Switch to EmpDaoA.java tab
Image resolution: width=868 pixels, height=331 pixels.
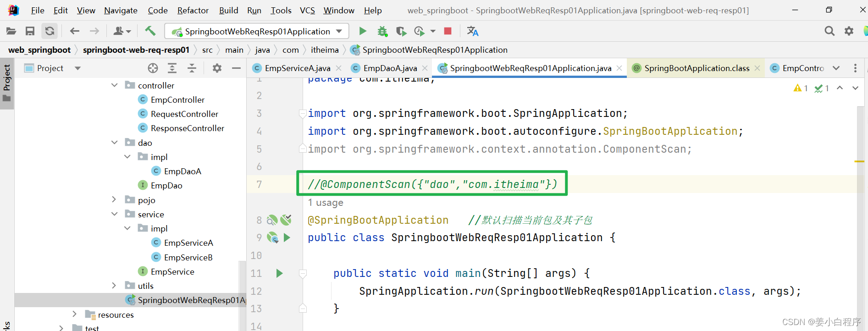390,68
